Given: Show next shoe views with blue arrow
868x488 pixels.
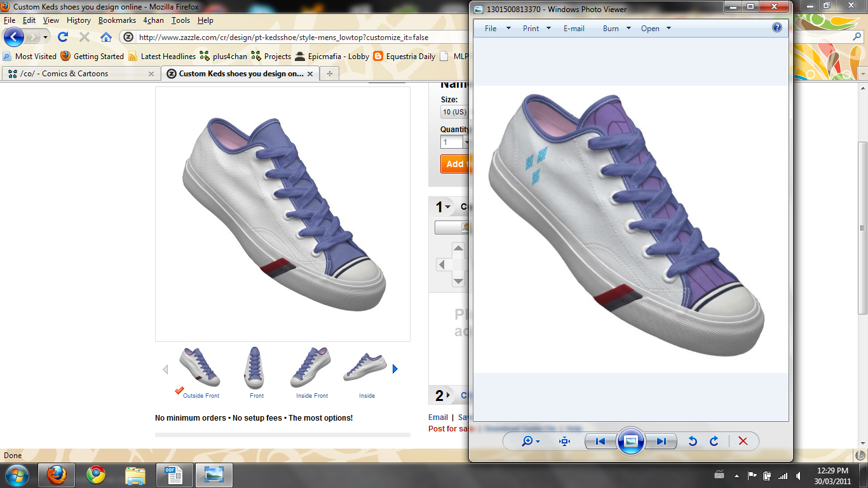Looking at the screenshot, I should point(395,369).
